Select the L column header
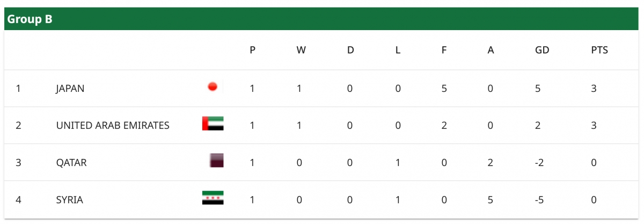 [398, 50]
